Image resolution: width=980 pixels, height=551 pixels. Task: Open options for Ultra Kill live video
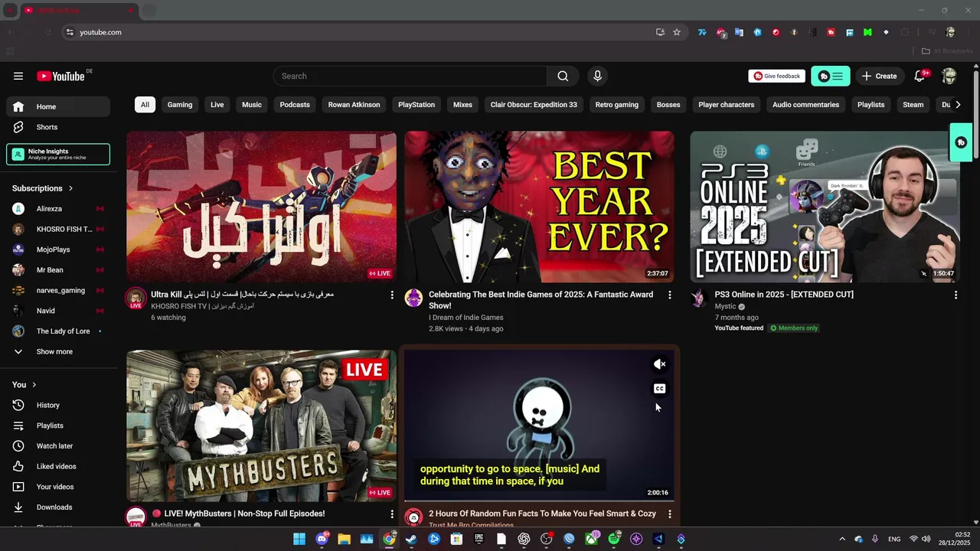(x=392, y=295)
